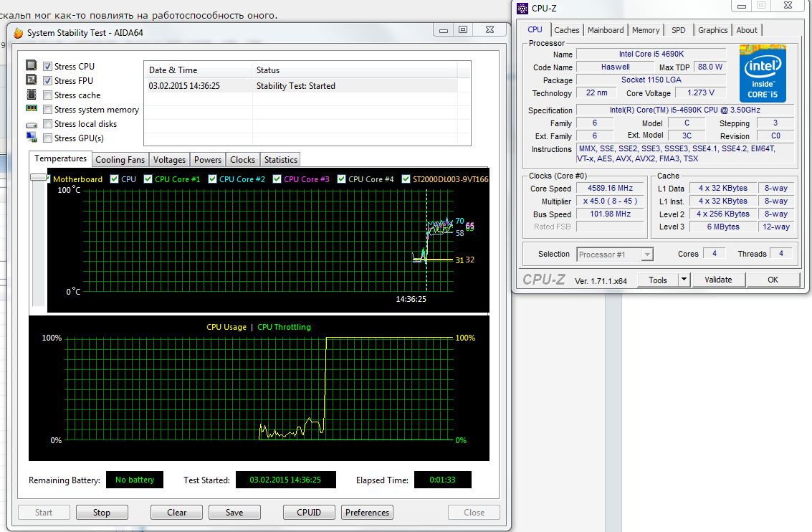
Task: Click the cache chip icon beside Stress cache
Action: (32, 94)
